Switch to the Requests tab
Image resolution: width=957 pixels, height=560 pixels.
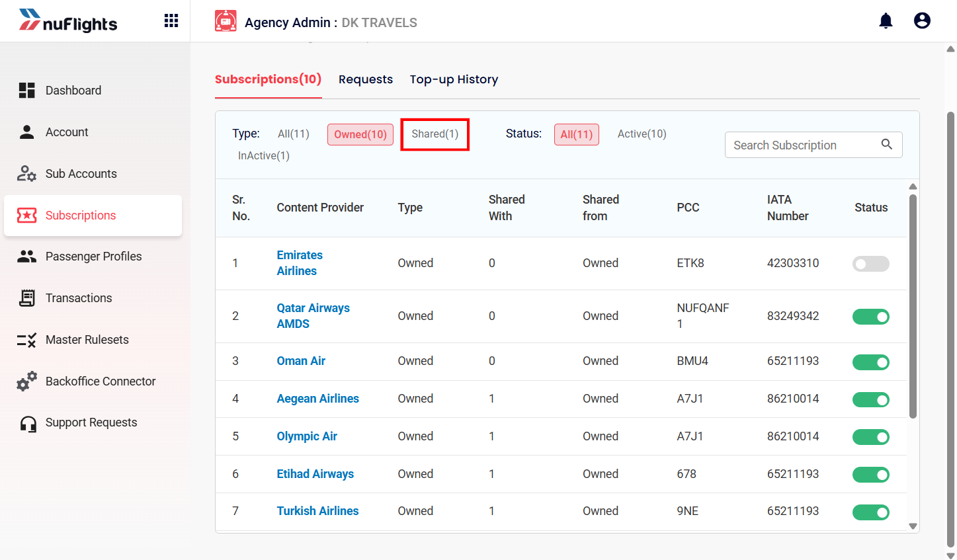(x=366, y=79)
